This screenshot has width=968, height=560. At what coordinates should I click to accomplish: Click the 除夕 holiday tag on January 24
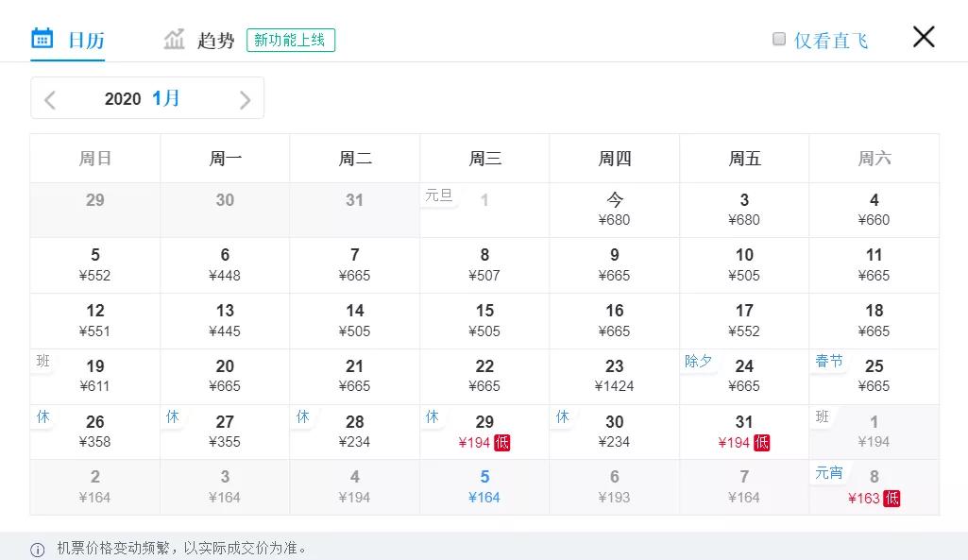[699, 362]
